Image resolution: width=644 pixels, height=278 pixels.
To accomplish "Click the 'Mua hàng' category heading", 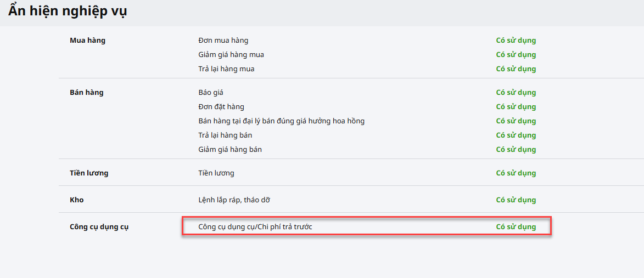I will [x=87, y=41].
